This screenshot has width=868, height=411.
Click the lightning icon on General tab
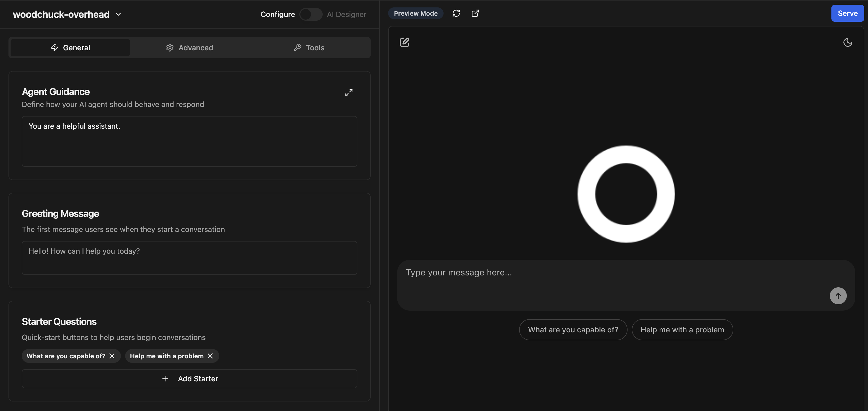pyautogui.click(x=55, y=47)
